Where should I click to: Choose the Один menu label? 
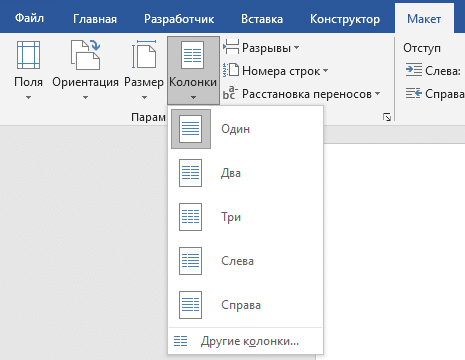[235, 129]
